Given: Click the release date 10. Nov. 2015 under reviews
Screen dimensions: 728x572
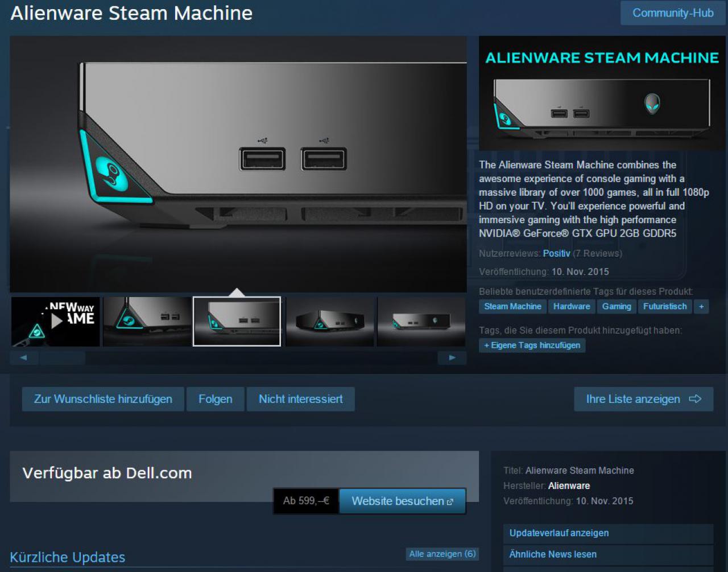Looking at the screenshot, I should coord(580,271).
